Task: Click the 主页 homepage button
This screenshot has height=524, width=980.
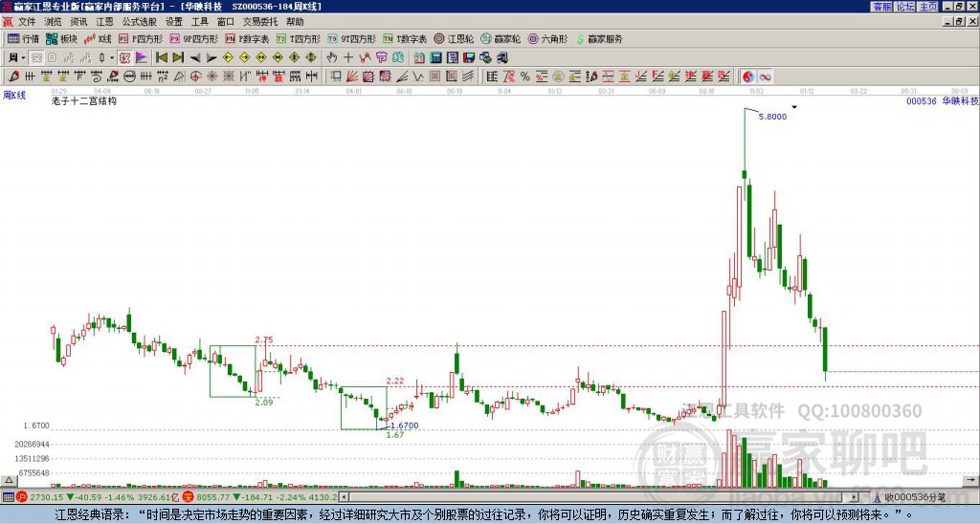Action: point(928,7)
